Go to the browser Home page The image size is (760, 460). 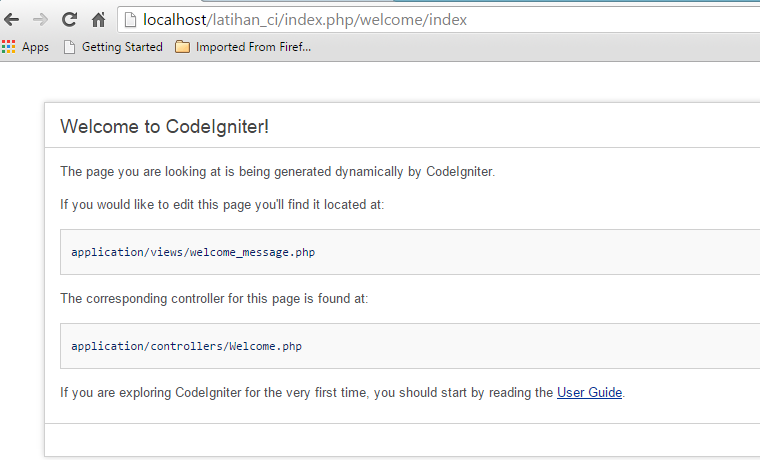pyautogui.click(x=98, y=20)
